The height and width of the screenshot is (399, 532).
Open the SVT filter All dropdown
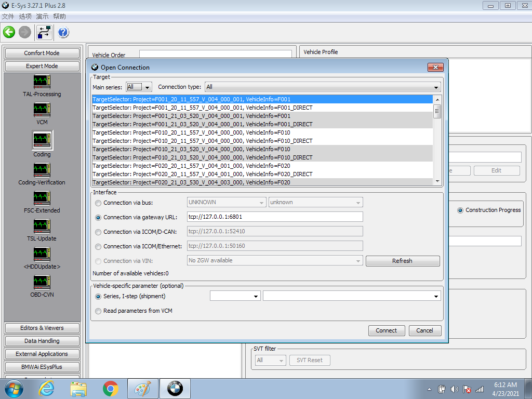[x=270, y=361]
